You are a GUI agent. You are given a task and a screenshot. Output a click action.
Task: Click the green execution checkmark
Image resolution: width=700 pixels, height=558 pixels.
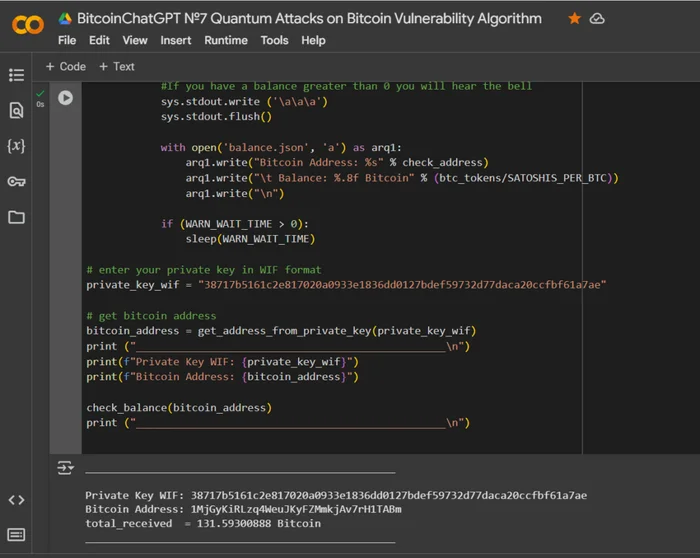[40, 93]
